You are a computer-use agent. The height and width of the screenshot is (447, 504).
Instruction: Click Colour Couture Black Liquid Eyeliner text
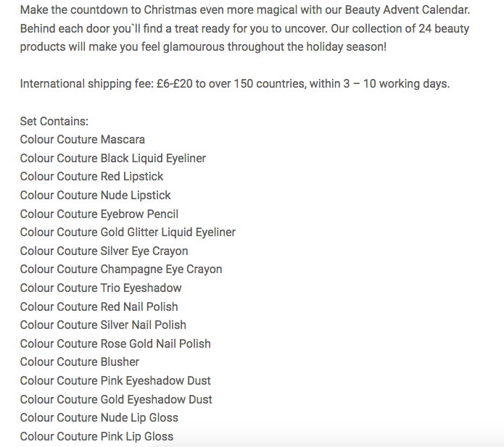(113, 158)
